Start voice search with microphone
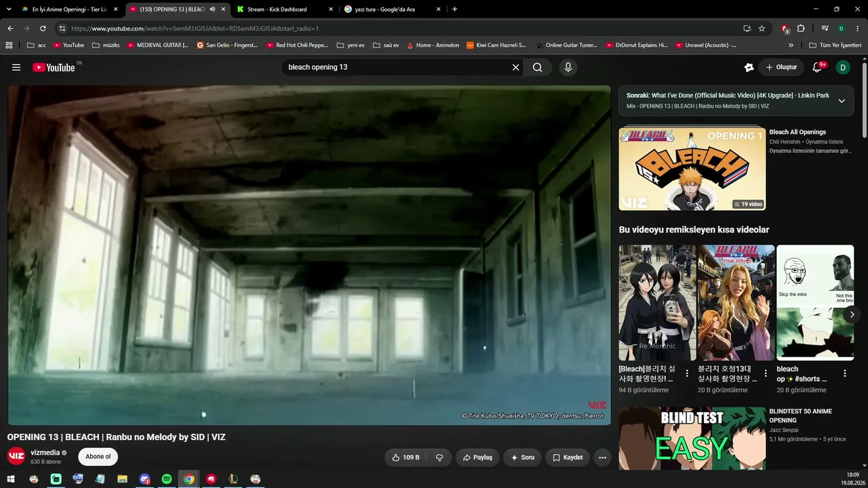This screenshot has height=488, width=868. 568,67
